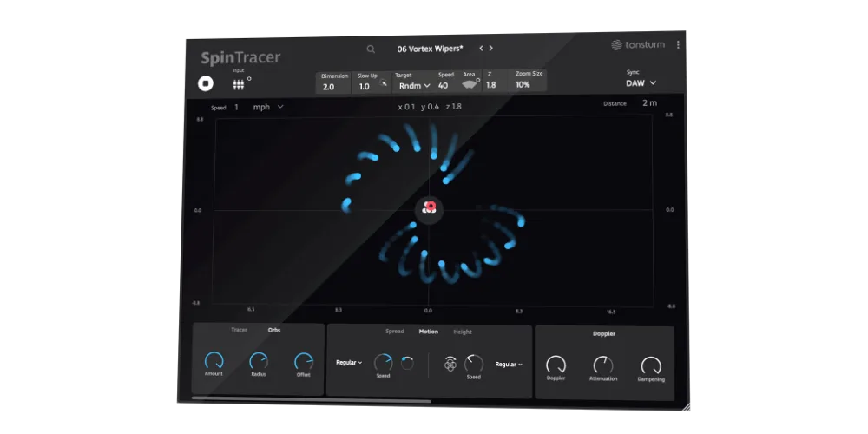Stop playback with the round stop button
The width and height of the screenshot is (868, 434).
click(206, 83)
